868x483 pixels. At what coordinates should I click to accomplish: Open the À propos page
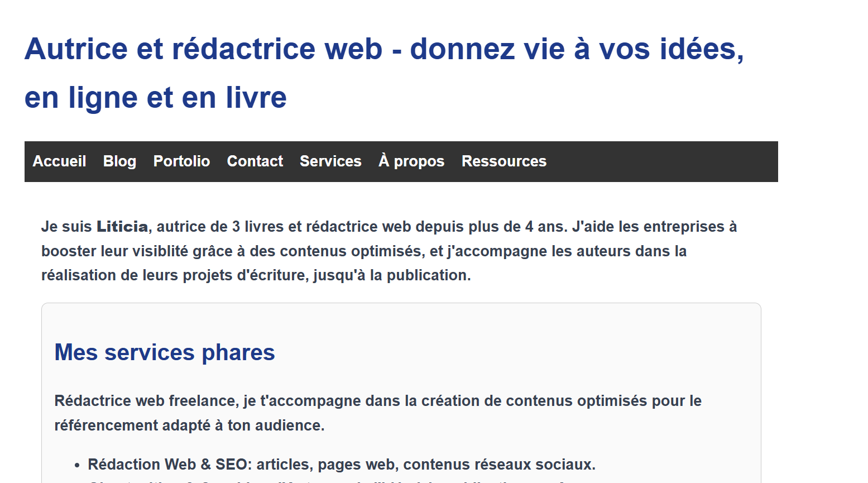411,161
